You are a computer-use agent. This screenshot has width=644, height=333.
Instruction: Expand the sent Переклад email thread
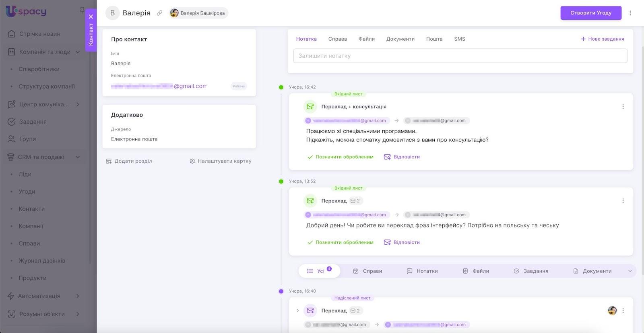pos(297,310)
